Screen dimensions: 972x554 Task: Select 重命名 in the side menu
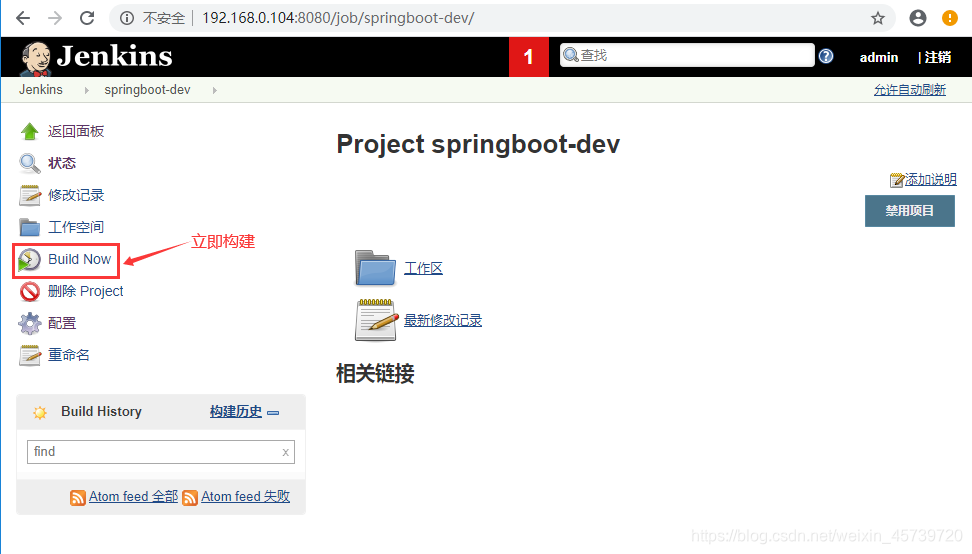69,355
